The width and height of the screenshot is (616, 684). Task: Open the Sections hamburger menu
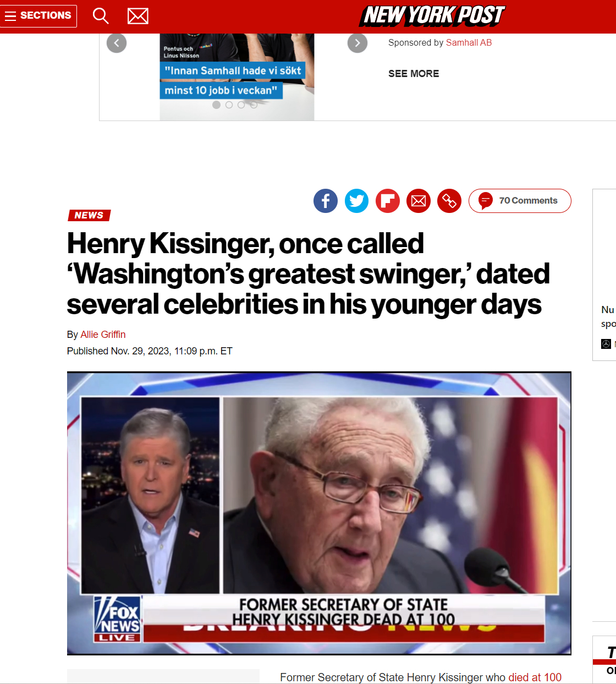tap(38, 16)
